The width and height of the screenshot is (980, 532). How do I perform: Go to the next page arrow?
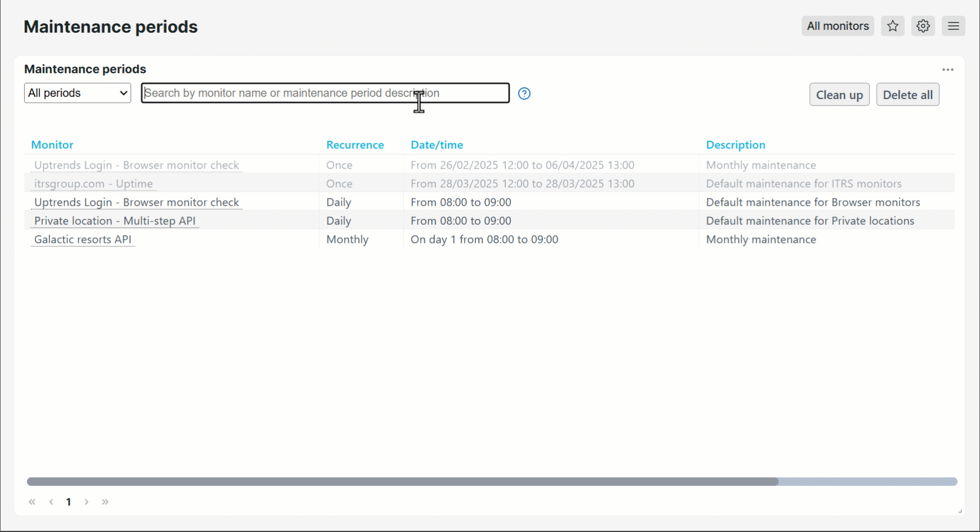tap(87, 502)
